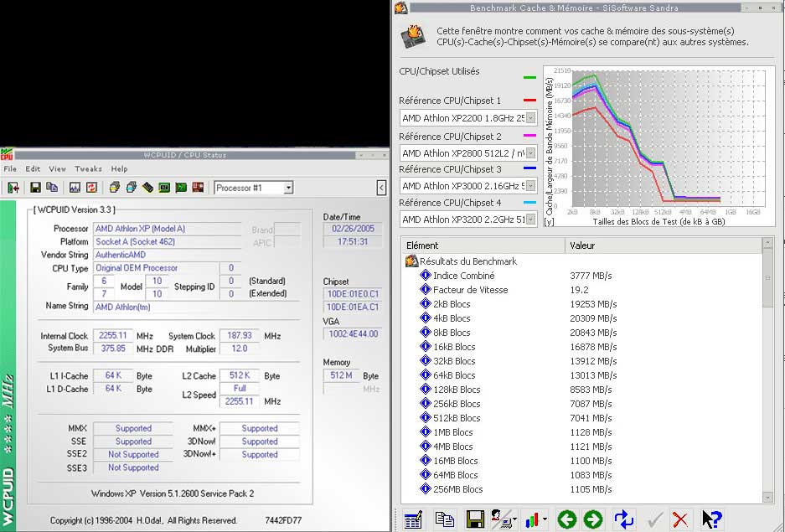The width and height of the screenshot is (785, 532).
Task: Select the 1MB Blocs result row
Action: point(583,432)
